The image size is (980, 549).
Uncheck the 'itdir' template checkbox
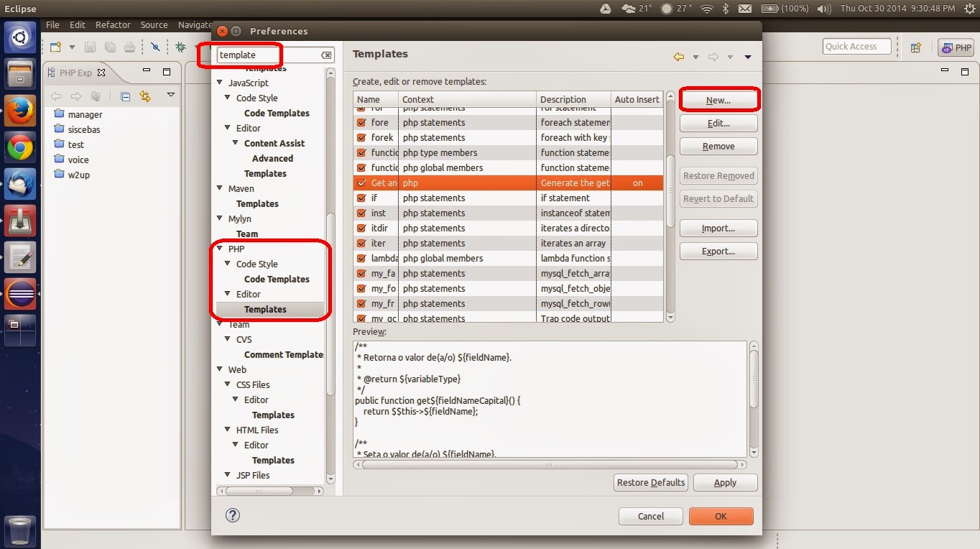tap(361, 228)
